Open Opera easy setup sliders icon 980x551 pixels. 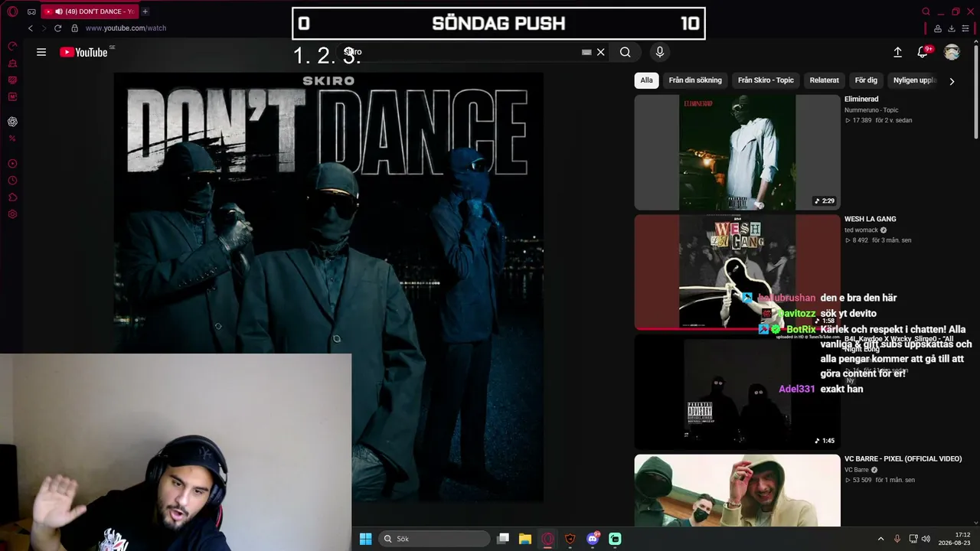[x=966, y=28]
